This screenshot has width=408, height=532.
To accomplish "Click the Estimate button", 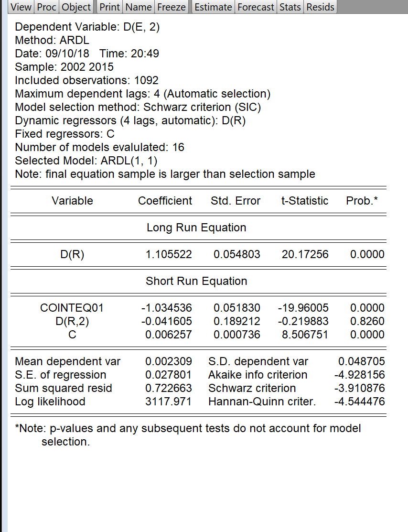I will coord(213,7).
